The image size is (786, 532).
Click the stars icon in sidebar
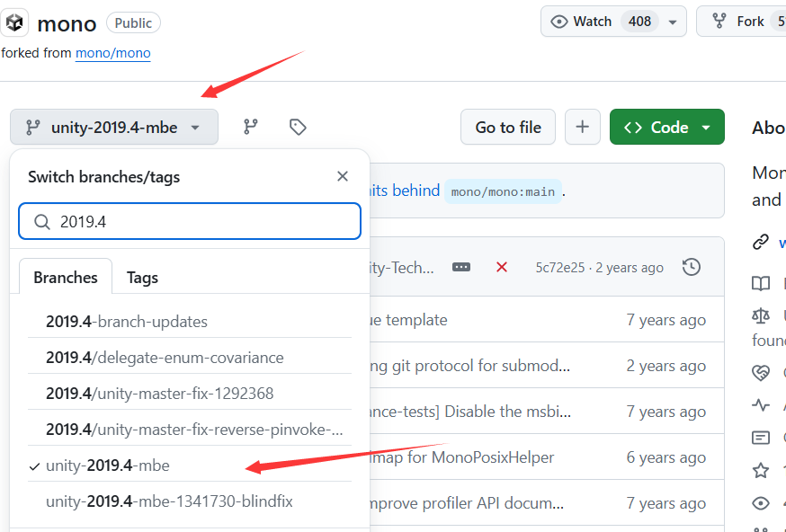pos(761,470)
